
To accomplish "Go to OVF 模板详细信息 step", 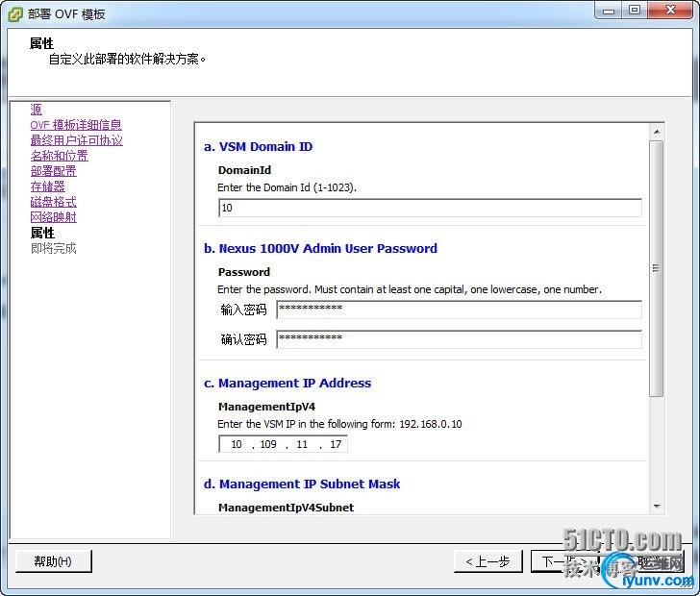I will tap(76, 125).
